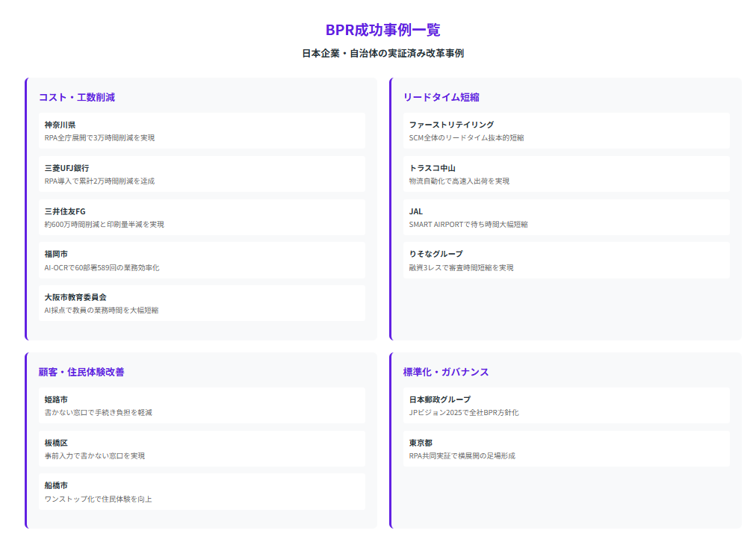The image size is (756, 548).
Task: Click the 板橋区 case card
Action: (202, 449)
